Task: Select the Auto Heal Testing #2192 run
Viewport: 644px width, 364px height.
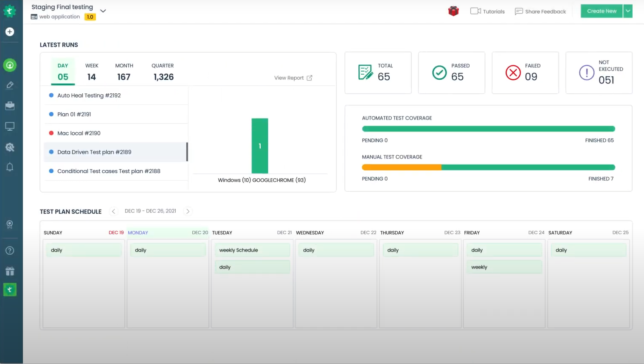Action: 116,95
